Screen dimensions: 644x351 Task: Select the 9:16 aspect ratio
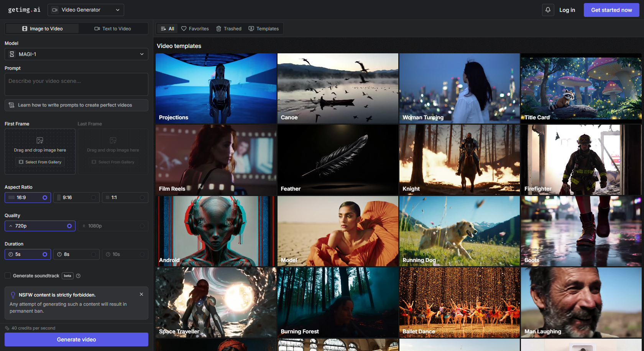click(x=76, y=198)
